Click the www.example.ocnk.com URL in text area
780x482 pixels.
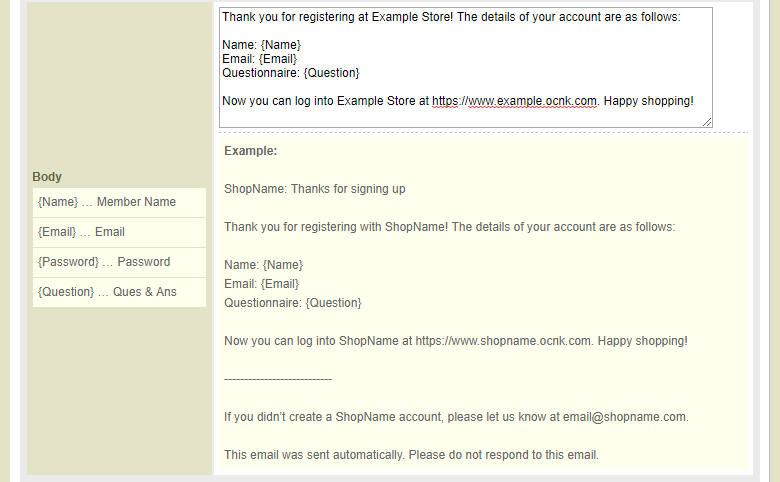515,101
